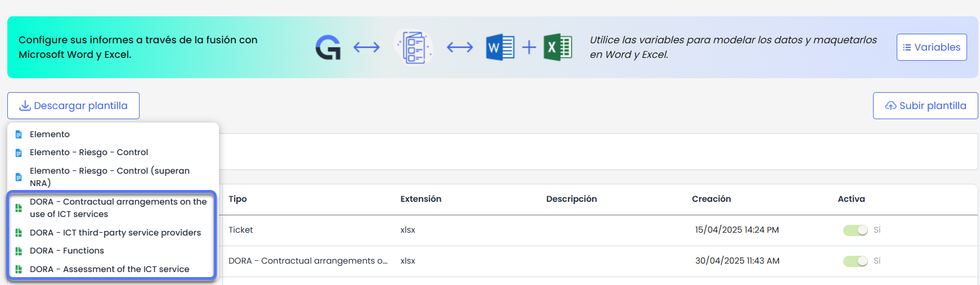Choose DORA - Contractual arrangements template option
This screenshot has height=285, width=980.
point(118,208)
